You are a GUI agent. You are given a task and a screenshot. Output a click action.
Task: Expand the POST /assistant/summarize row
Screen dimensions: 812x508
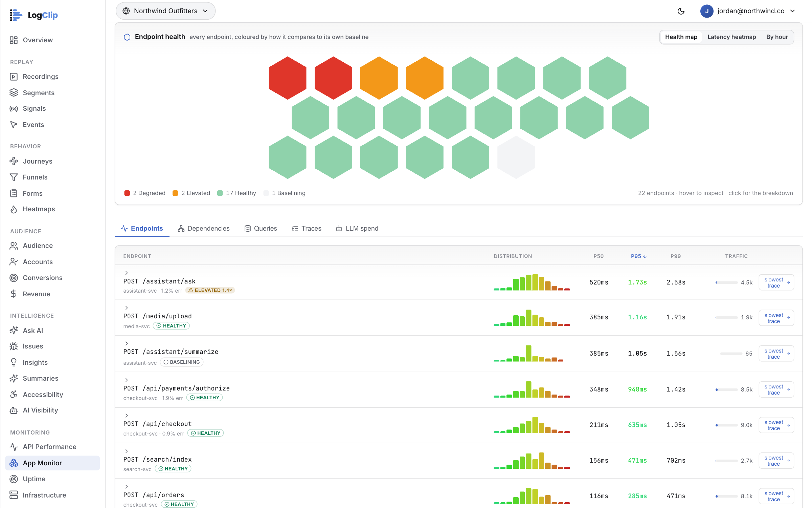click(127, 343)
